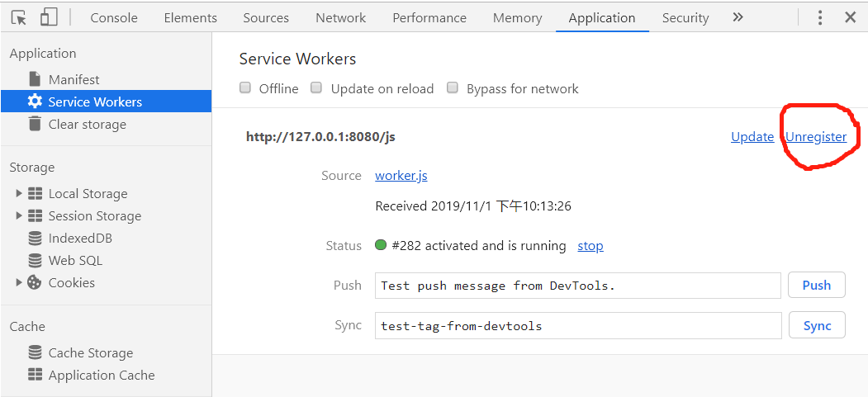Click the Application section heading in sidebar
The image size is (868, 397).
43,54
